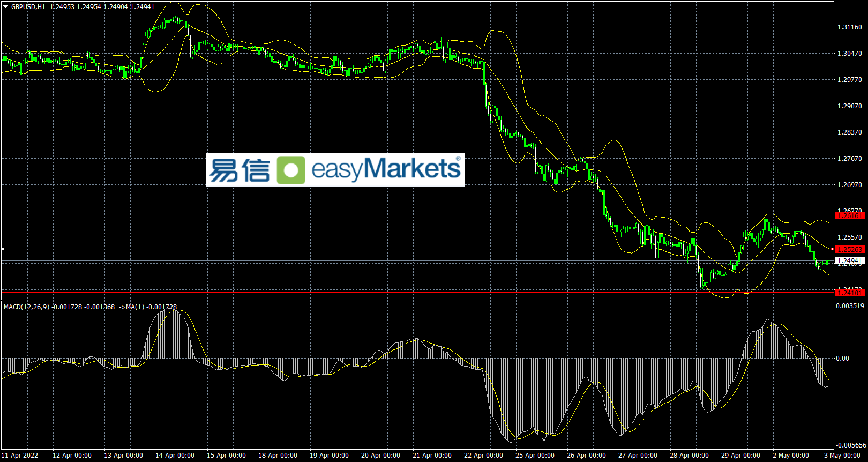
Task: Select the 15 Apr 00:00 time label
Action: [226, 456]
